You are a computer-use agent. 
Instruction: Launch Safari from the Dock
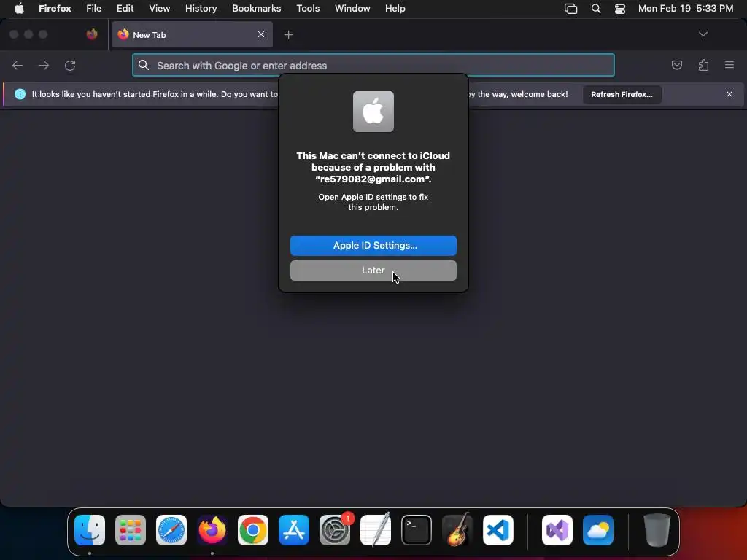click(x=171, y=529)
